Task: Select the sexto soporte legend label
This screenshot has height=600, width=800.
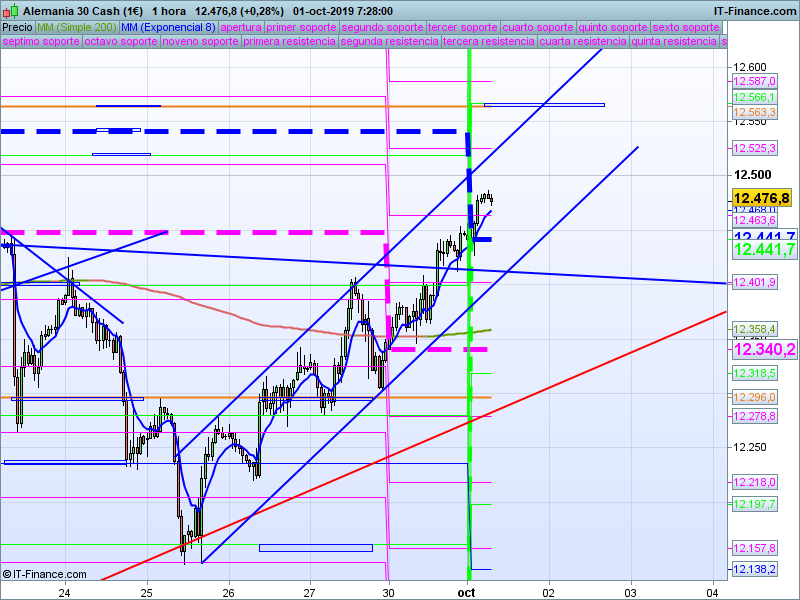Action: (686, 28)
